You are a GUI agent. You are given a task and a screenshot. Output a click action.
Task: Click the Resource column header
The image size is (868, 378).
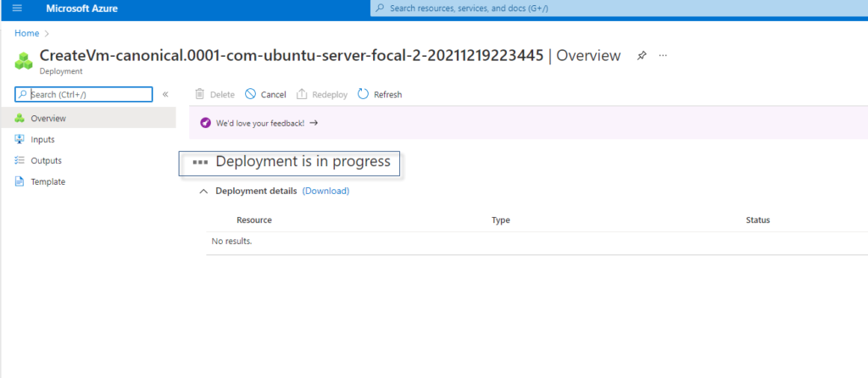[254, 220]
